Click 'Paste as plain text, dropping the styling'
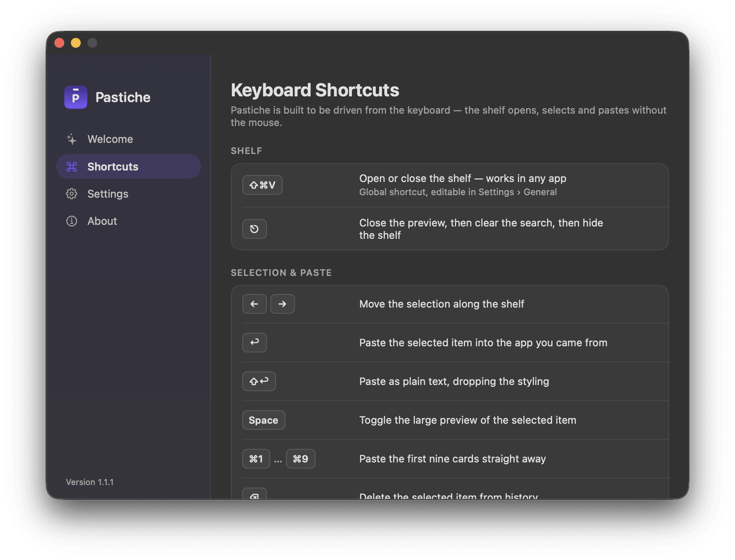This screenshot has height=560, width=735. coord(454,381)
